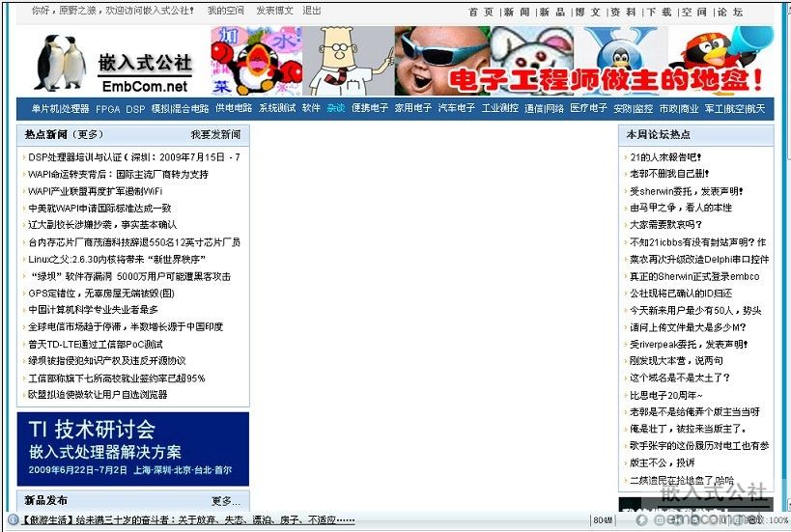The height and width of the screenshot is (532, 791).
Task: Open forum post 大家需要默哀吗?
Action: pos(665,225)
